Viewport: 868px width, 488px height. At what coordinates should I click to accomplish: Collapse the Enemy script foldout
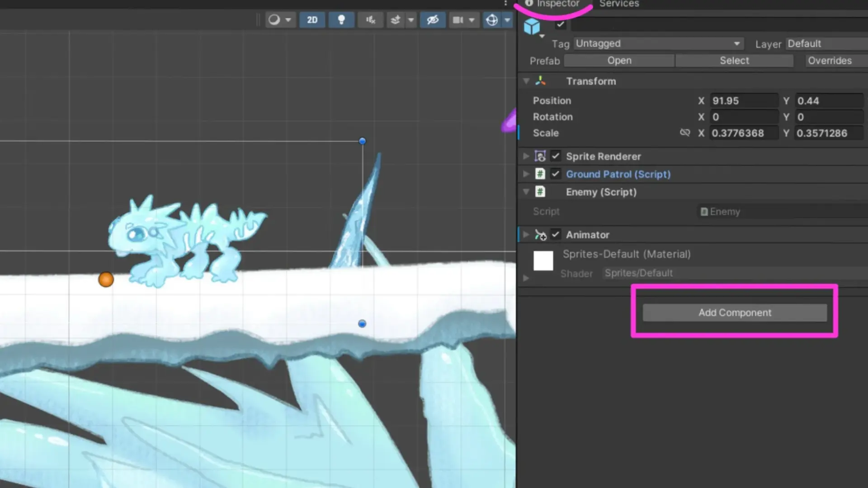coord(526,192)
